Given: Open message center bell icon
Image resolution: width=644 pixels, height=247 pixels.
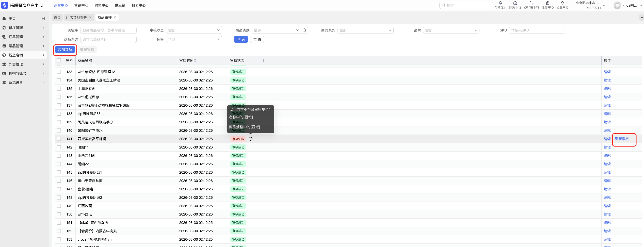Looking at the screenshot, I should pyautogui.click(x=562, y=3).
